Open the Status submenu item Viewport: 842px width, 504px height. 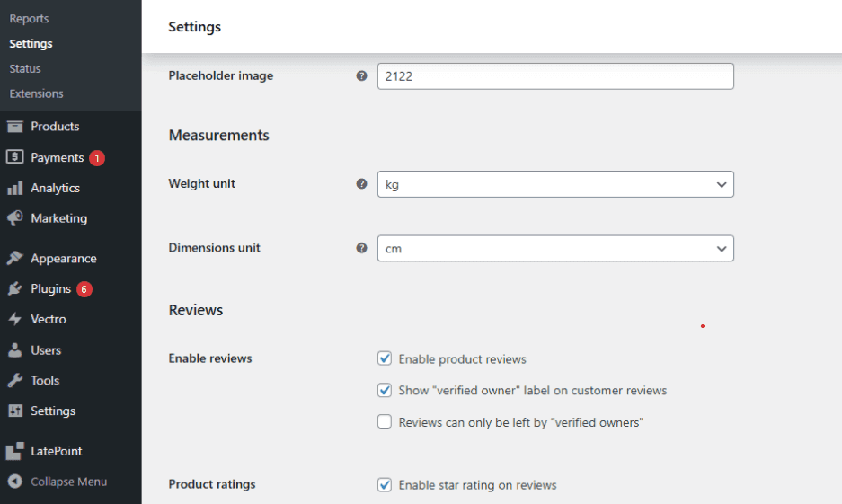24,68
